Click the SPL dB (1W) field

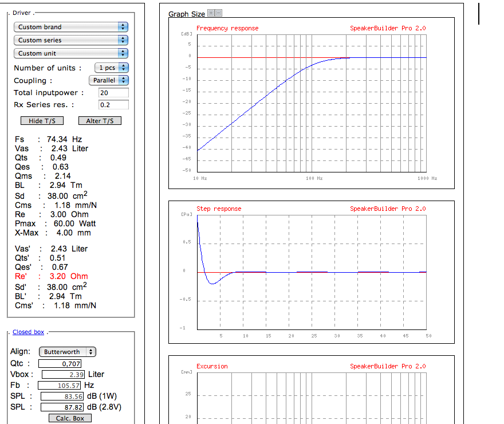(62, 396)
